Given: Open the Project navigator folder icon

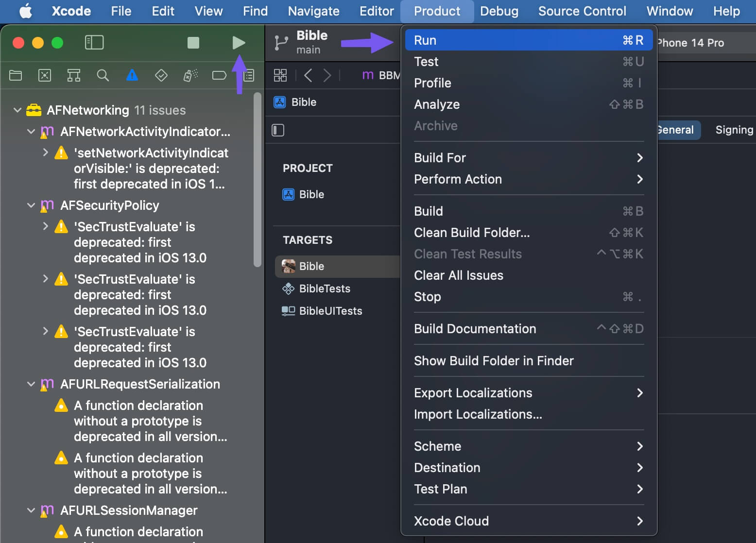Looking at the screenshot, I should [x=16, y=75].
